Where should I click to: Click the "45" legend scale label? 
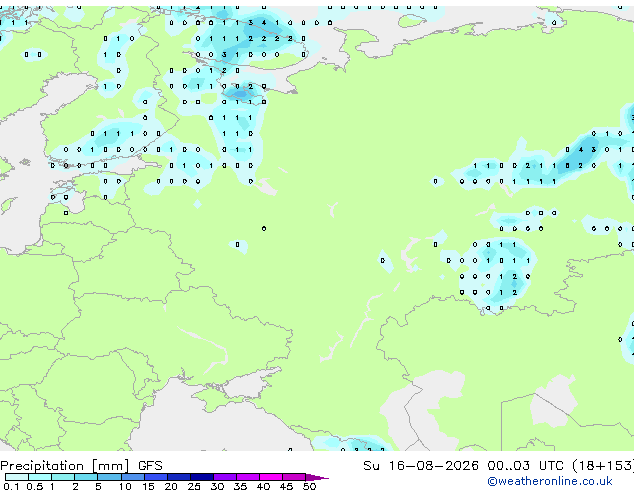point(286,486)
